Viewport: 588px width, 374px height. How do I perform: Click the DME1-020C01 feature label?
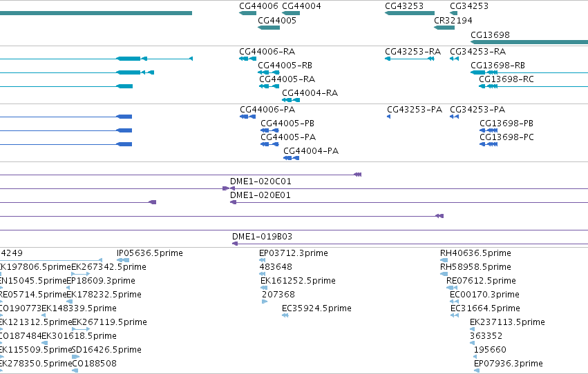pyautogui.click(x=260, y=181)
